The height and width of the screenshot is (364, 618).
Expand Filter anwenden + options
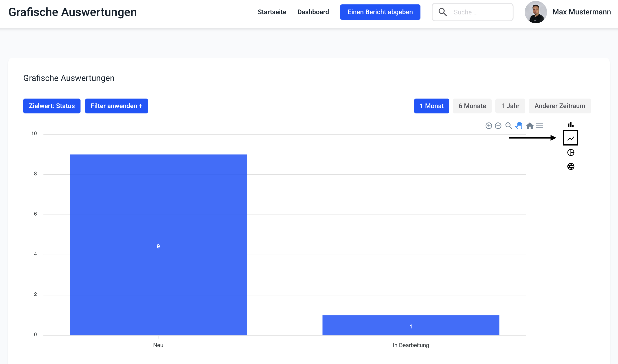116,106
